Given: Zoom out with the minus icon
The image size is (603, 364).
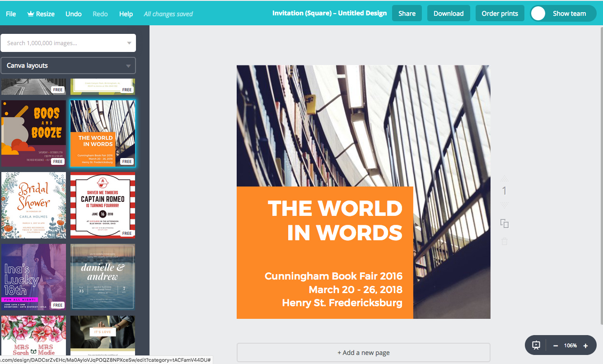Looking at the screenshot, I should 556,346.
